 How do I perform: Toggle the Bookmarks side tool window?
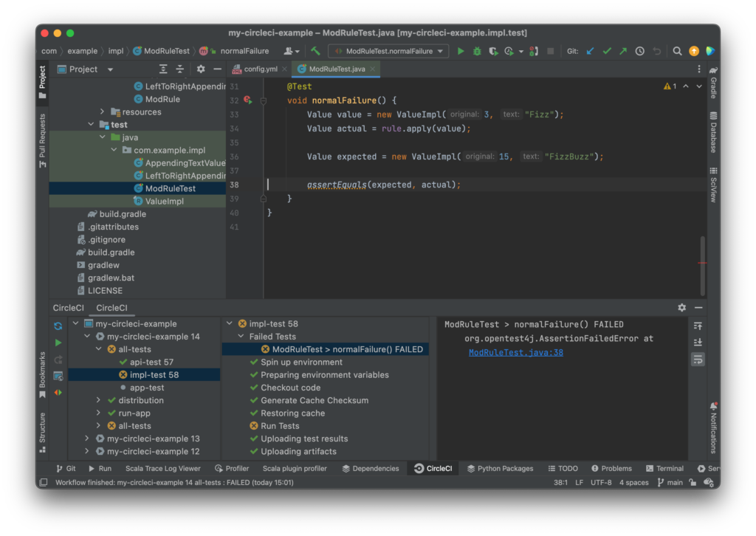coord(42,374)
